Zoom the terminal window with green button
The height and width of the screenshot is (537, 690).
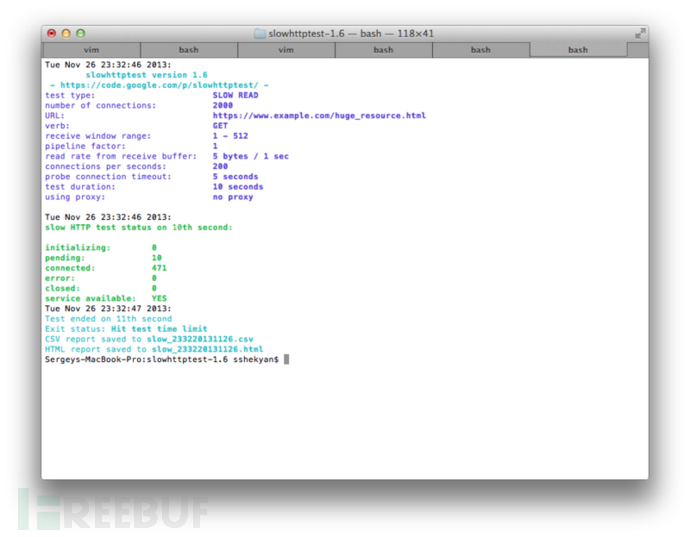pos(81,33)
